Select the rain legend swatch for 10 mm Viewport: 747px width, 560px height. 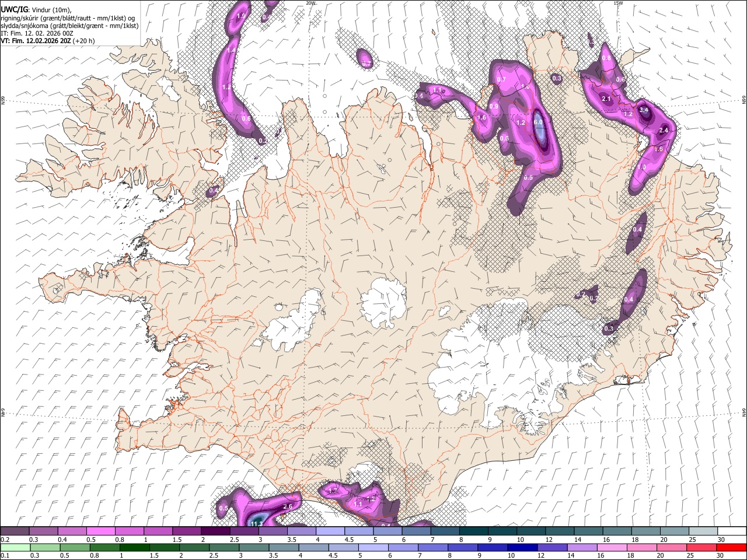coord(521,548)
